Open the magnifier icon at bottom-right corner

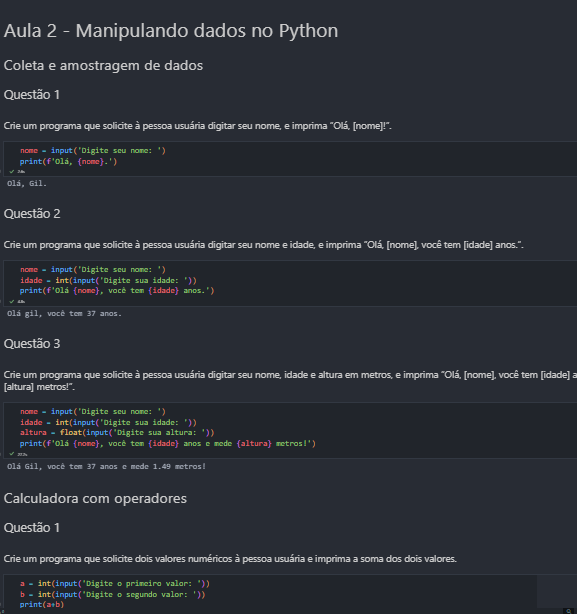click(569, 611)
